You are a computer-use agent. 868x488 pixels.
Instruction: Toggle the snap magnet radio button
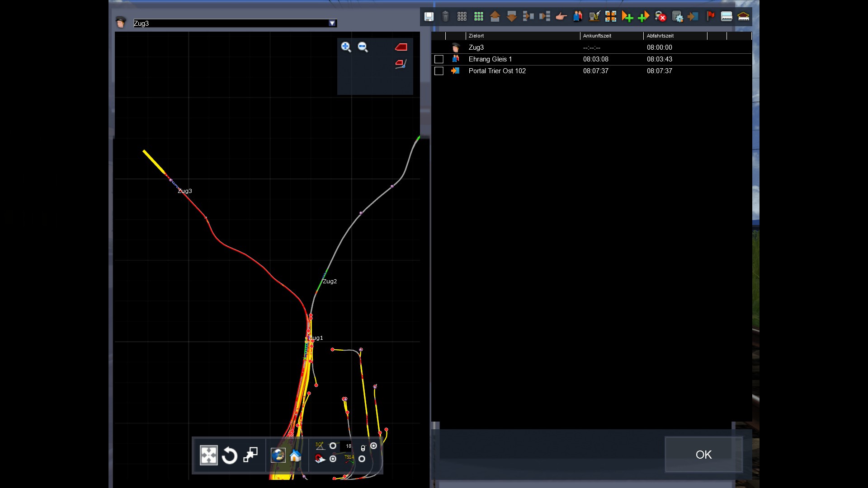tap(333, 459)
